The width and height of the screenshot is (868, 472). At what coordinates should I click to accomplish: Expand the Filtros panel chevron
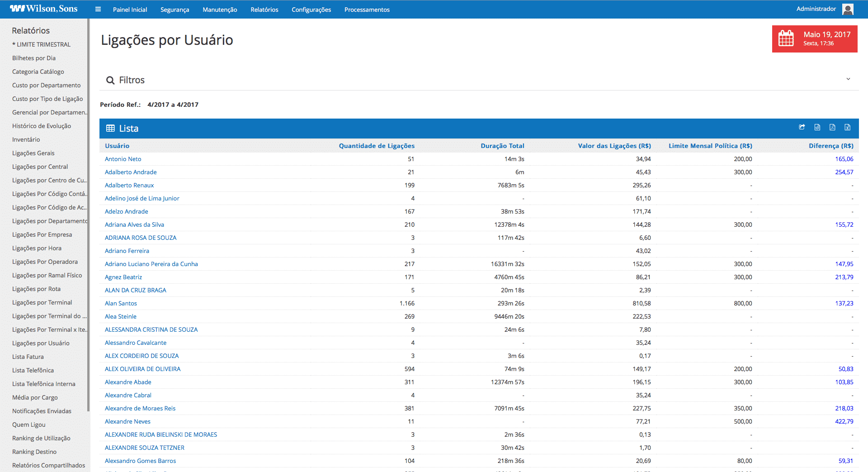pyautogui.click(x=848, y=79)
